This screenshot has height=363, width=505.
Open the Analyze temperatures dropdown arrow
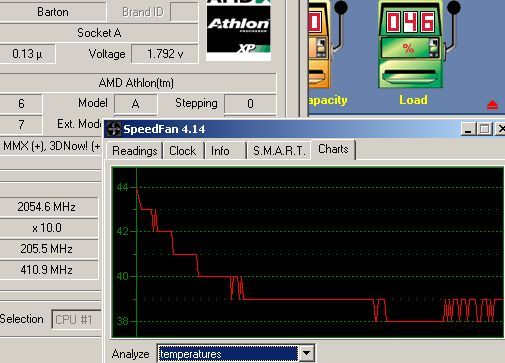pyautogui.click(x=307, y=353)
